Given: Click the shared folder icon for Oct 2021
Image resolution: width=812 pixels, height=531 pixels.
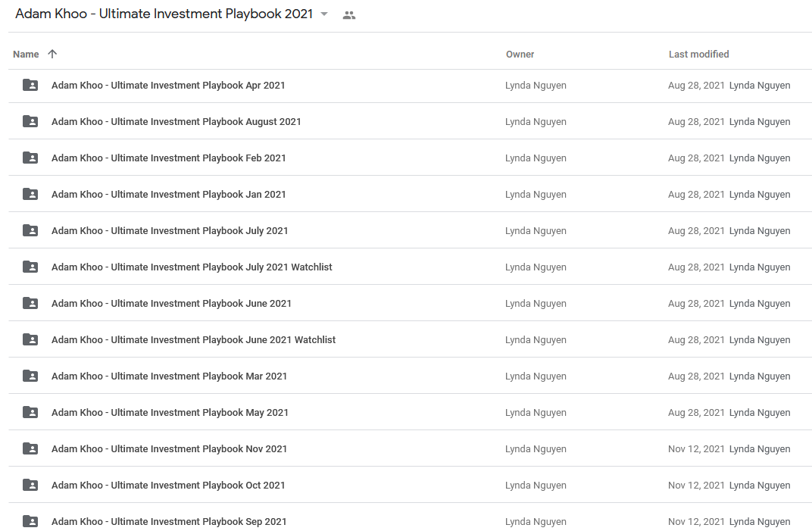Looking at the screenshot, I should point(30,485).
